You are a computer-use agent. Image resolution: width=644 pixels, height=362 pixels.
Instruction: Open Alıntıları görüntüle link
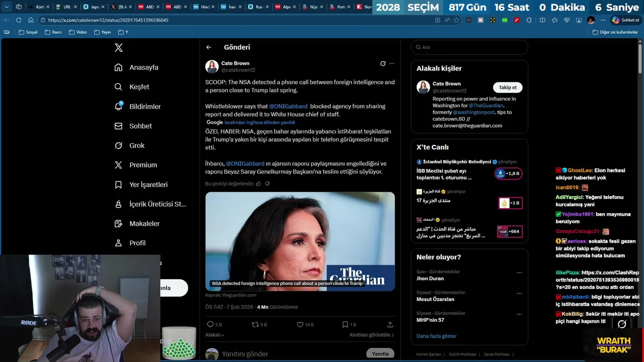372,335
